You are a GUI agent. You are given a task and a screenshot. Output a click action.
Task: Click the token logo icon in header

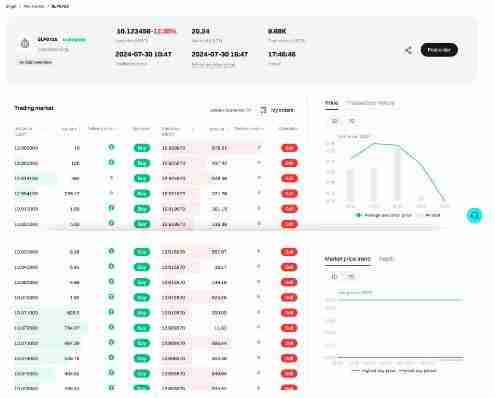pyautogui.click(x=25, y=43)
